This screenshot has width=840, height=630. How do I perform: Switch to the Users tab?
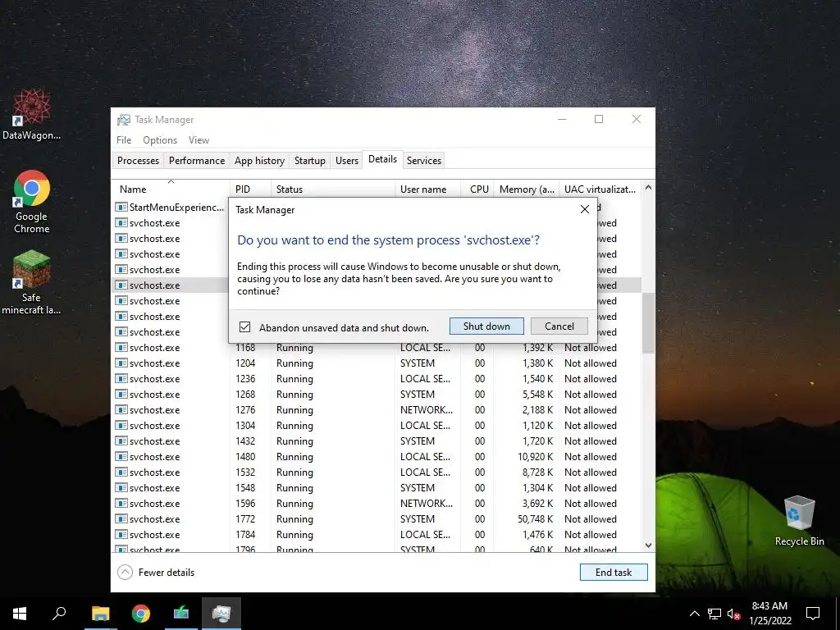pyautogui.click(x=347, y=161)
